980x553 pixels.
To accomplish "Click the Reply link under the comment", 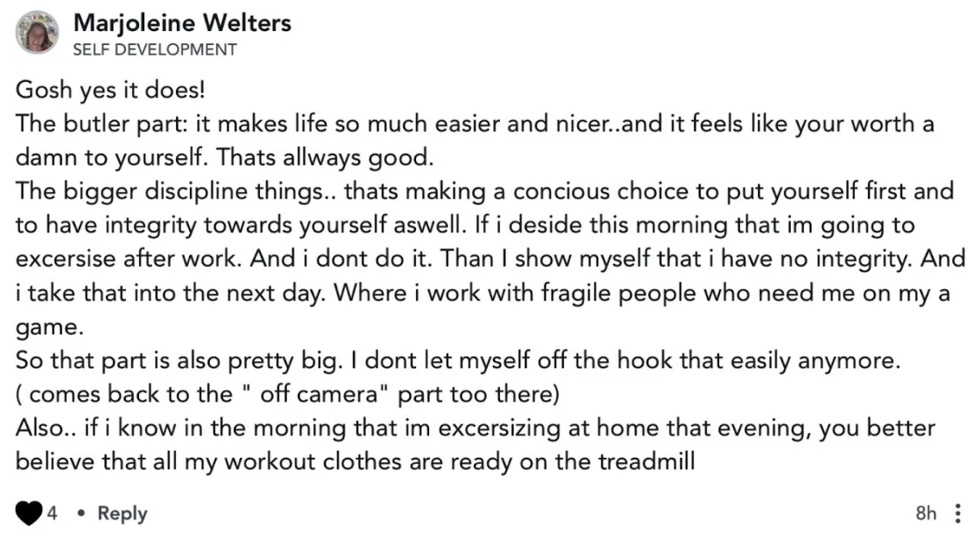I will pyautogui.click(x=123, y=513).
